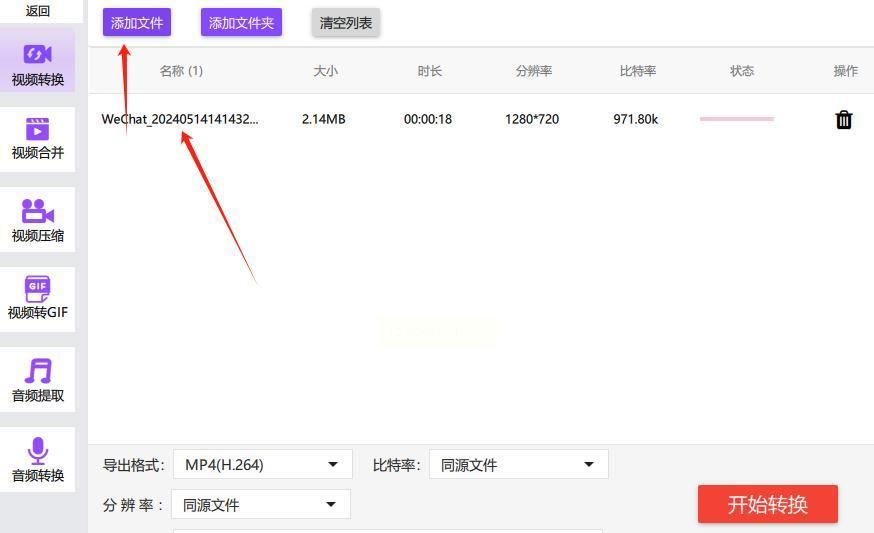Click the 971.80k bitrate cell
Viewport: 874px width, 533px height.
pos(635,119)
